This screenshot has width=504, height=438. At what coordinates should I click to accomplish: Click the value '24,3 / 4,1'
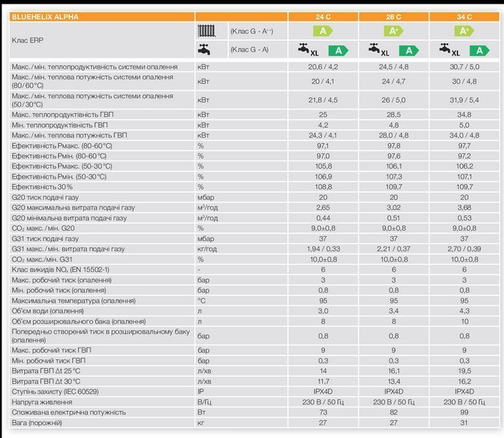[x=323, y=135]
